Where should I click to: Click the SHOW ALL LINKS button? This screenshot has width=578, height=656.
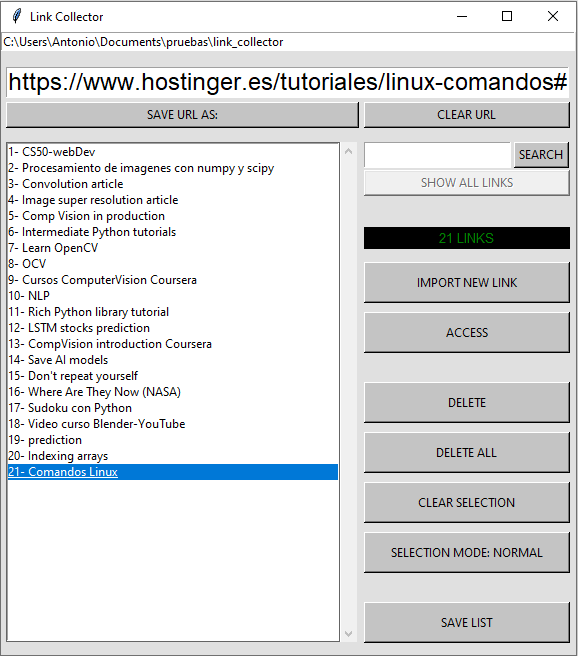[467, 183]
